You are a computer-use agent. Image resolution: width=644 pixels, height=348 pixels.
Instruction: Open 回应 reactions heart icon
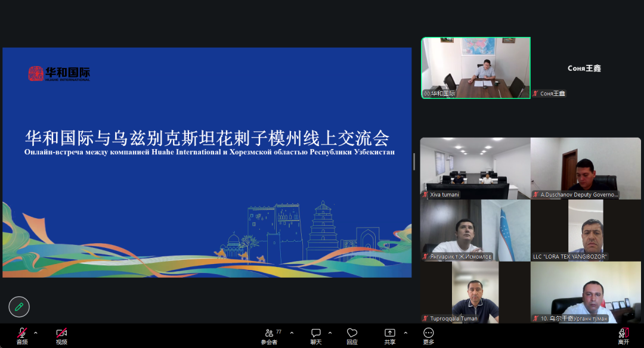[352, 336]
